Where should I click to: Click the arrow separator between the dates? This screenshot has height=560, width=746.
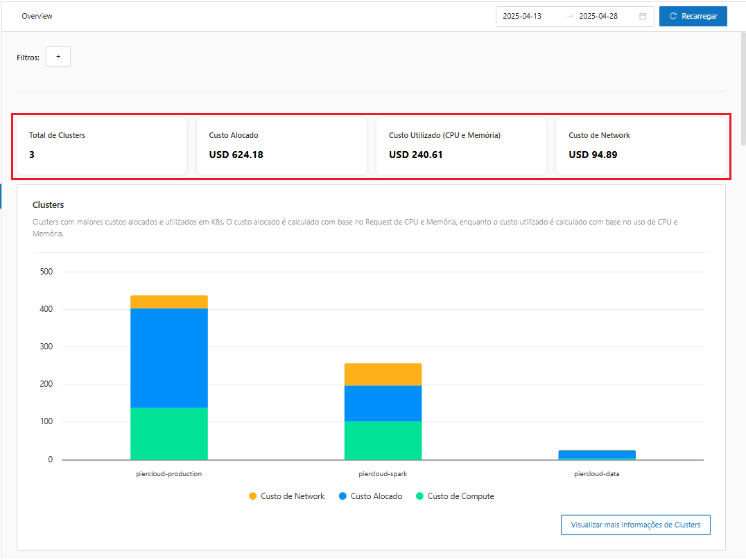tap(570, 16)
